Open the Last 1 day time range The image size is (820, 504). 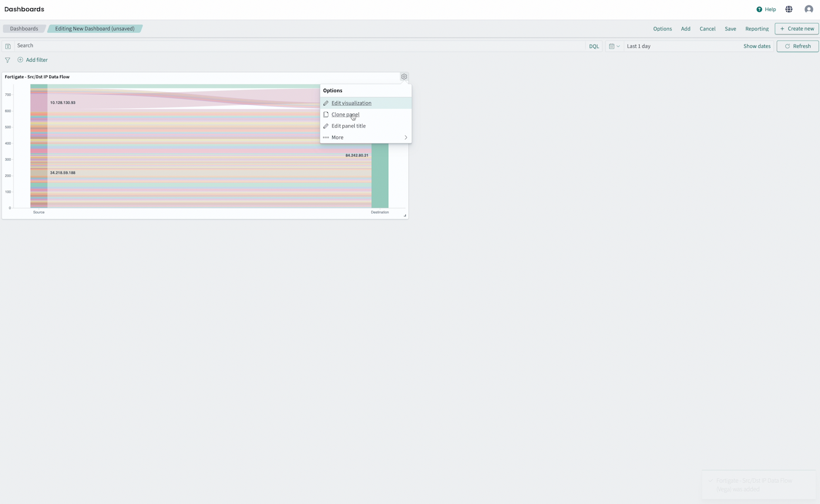(x=638, y=46)
